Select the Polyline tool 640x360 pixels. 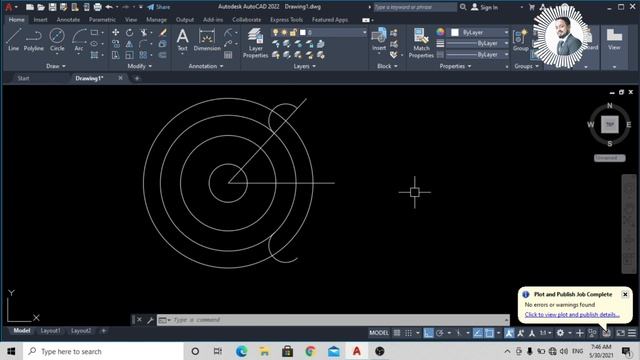[33, 40]
